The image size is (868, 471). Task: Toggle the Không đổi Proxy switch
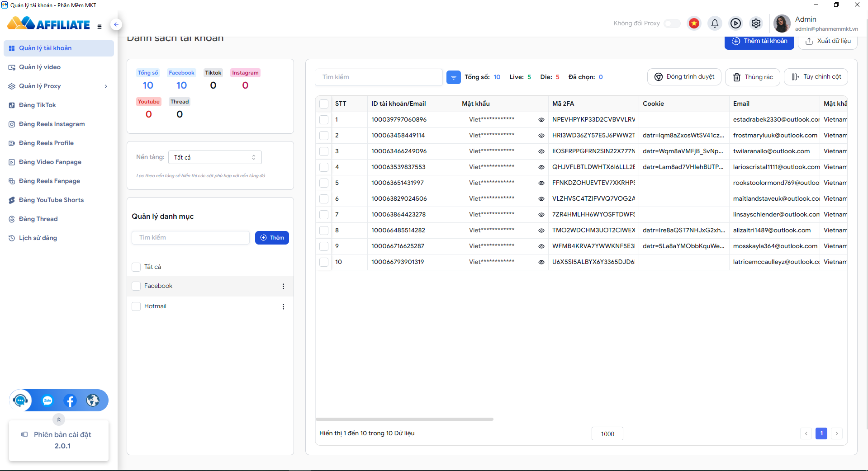[672, 23]
